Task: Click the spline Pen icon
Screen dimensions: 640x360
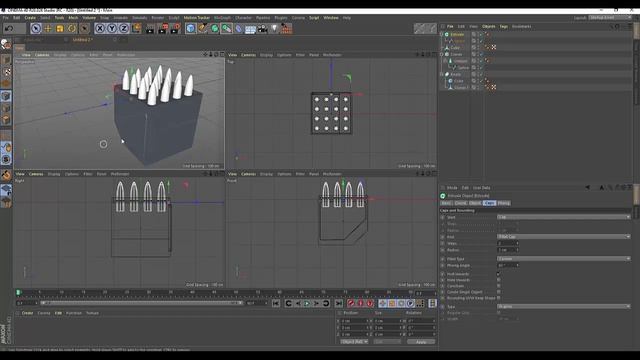Action: click(202, 28)
